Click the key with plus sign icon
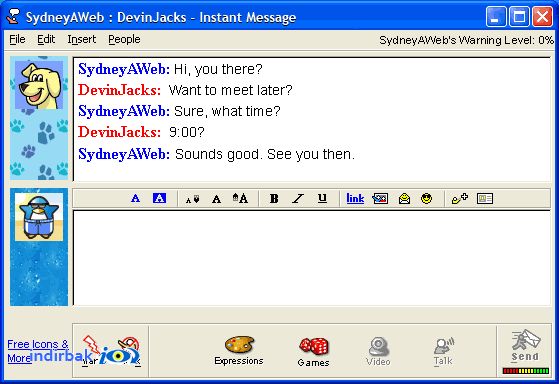This screenshot has width=559, height=384. click(x=460, y=198)
